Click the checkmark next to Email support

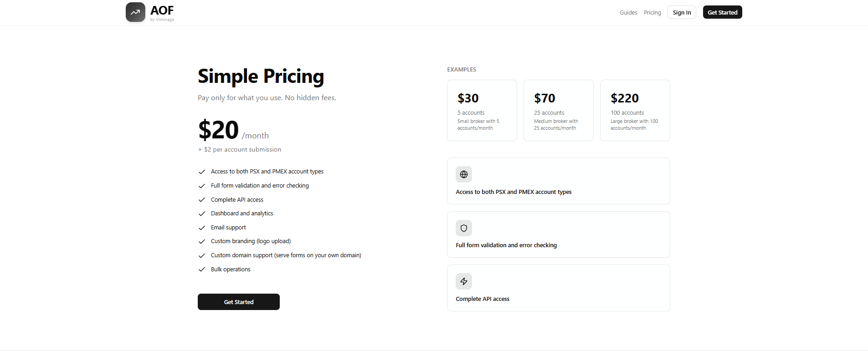pos(202,228)
